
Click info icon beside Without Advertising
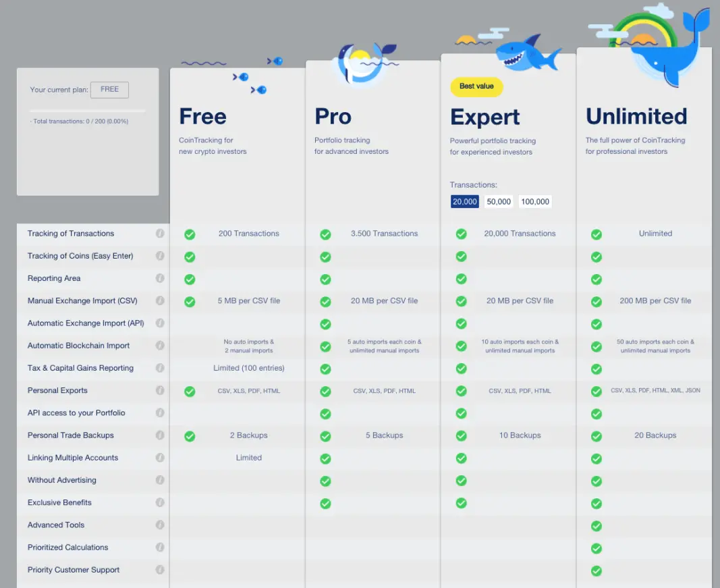(x=160, y=479)
